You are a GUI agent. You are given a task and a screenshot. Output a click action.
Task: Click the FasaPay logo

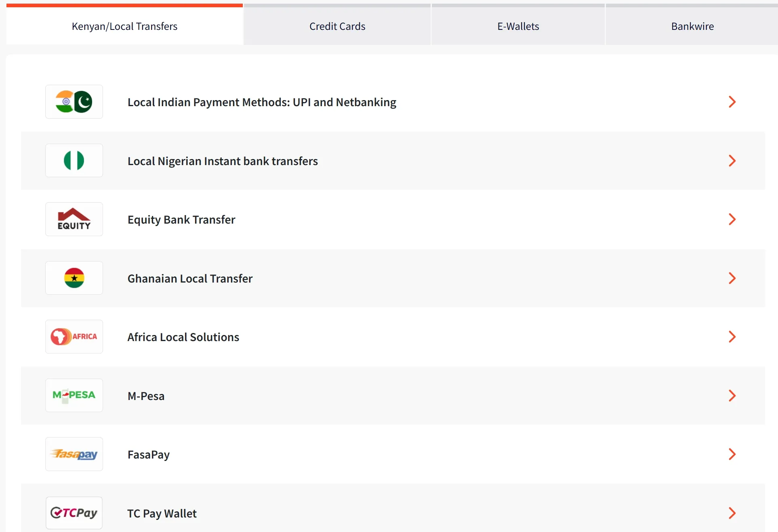point(74,454)
